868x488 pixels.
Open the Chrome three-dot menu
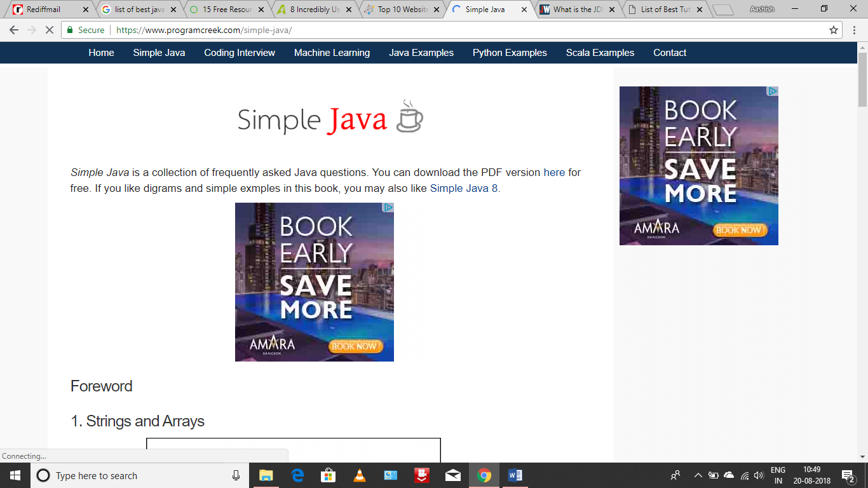tap(855, 30)
